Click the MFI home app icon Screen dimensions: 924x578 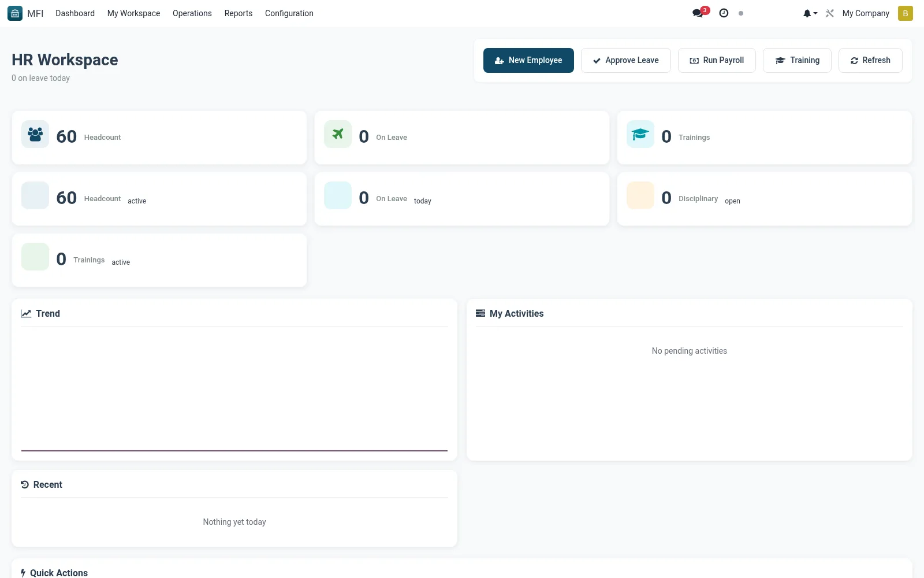(x=15, y=13)
